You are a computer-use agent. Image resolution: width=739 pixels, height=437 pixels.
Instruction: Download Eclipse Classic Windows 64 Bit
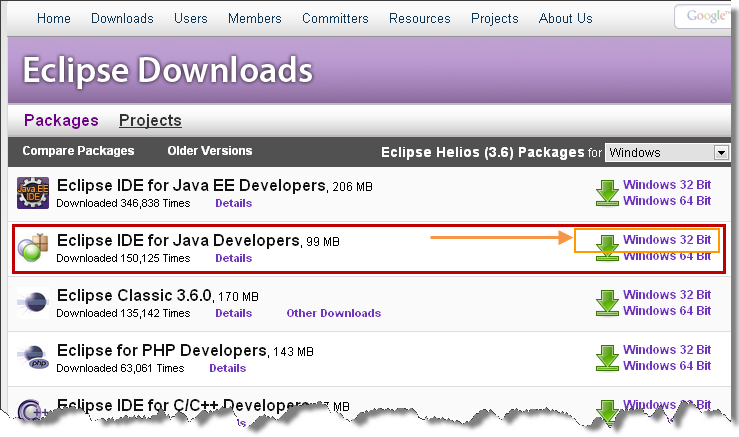tap(667, 311)
